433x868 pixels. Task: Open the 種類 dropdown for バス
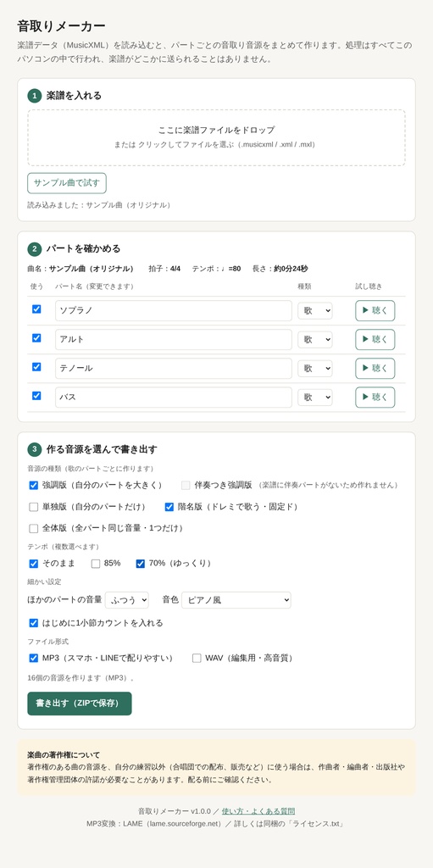point(315,398)
